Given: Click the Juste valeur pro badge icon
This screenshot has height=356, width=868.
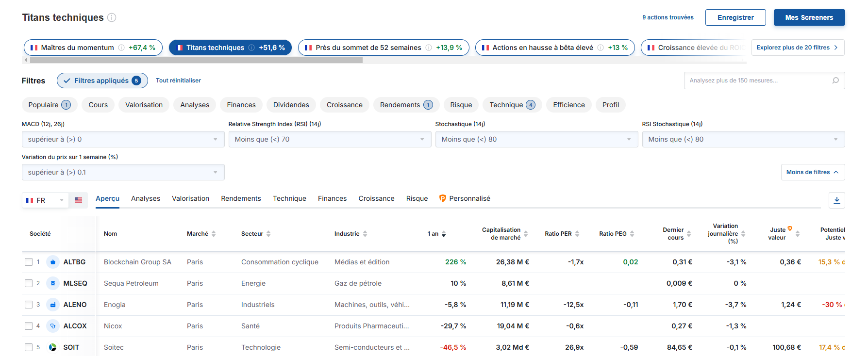Looking at the screenshot, I should [790, 228].
